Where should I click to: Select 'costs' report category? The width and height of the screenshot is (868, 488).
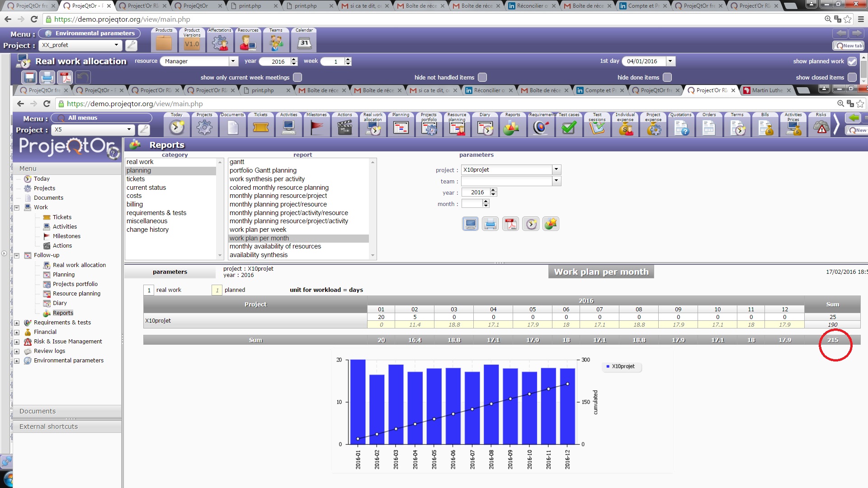134,196
